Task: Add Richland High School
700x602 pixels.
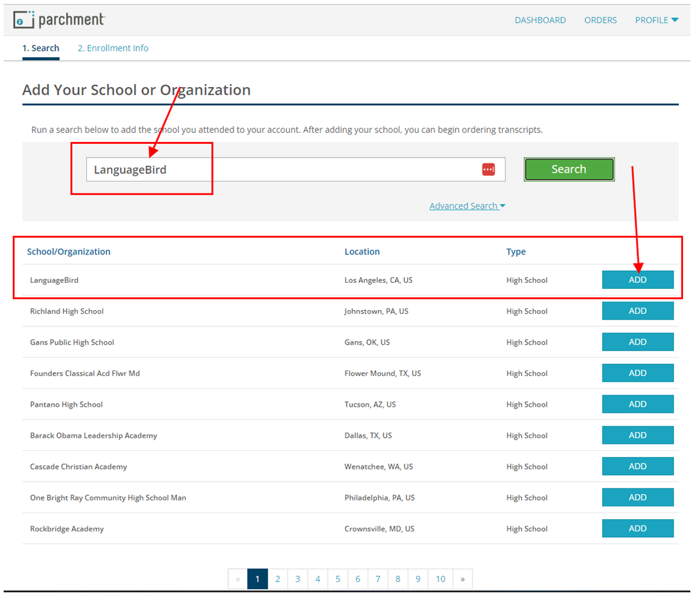Action: pos(638,311)
